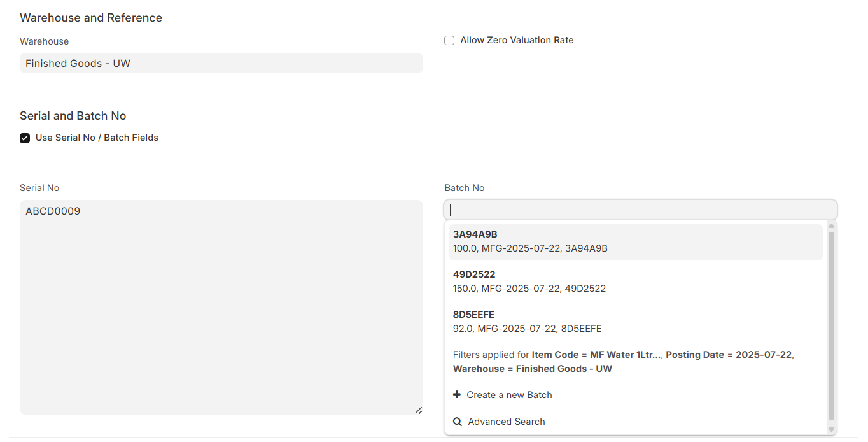Collapse the Serial and Batch No section
This screenshot has height=442, width=868.
[x=73, y=116]
